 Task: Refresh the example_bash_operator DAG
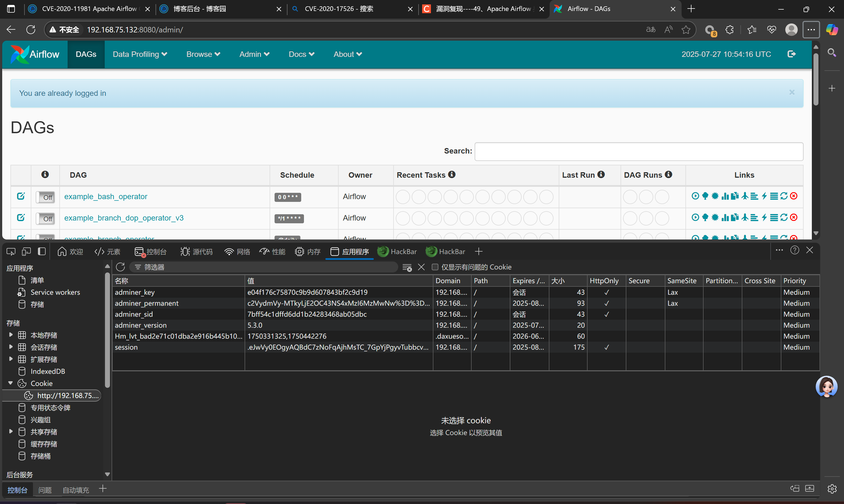tap(784, 196)
